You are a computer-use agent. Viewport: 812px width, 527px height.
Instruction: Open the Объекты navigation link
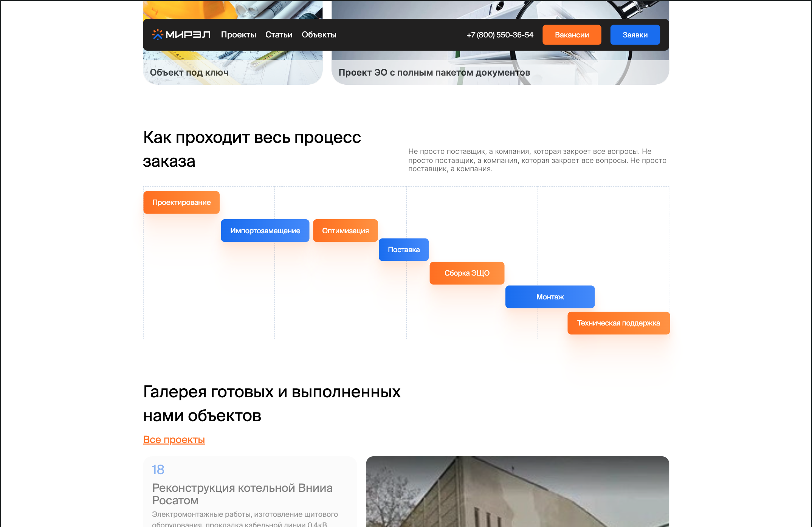(319, 35)
